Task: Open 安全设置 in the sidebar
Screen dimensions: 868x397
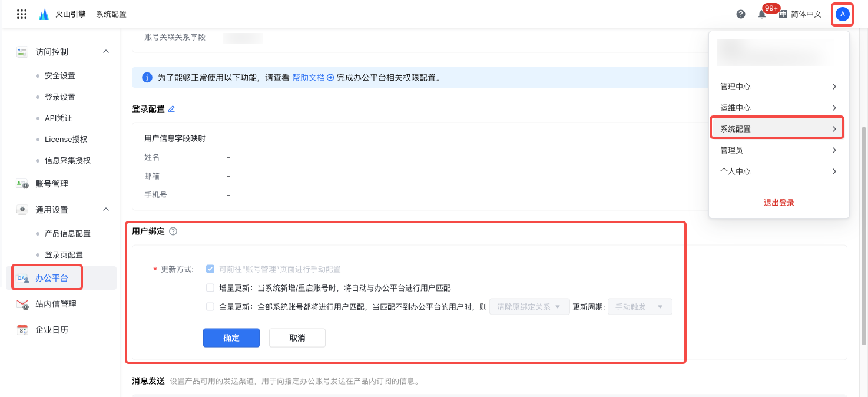Action: (60, 76)
